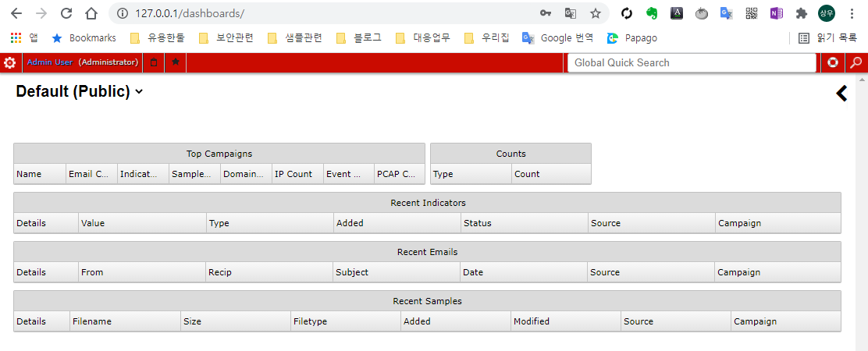Bookmark this page with star icon

click(x=595, y=13)
